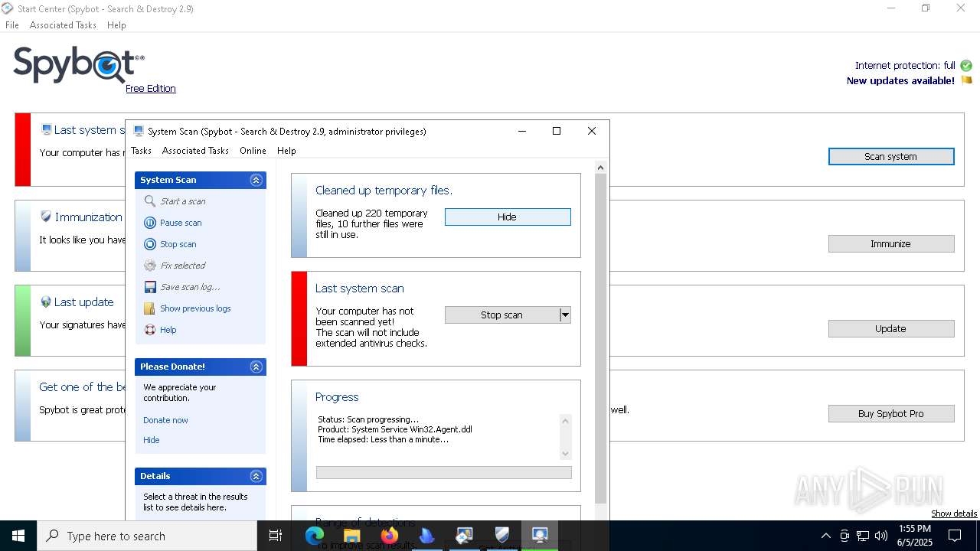Open File Explorer from the taskbar
Image resolution: width=980 pixels, height=551 pixels.
pyautogui.click(x=352, y=536)
